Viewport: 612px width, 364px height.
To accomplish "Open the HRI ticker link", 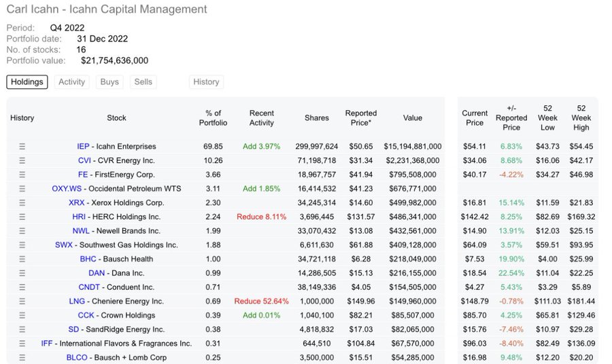I will coord(79,217).
